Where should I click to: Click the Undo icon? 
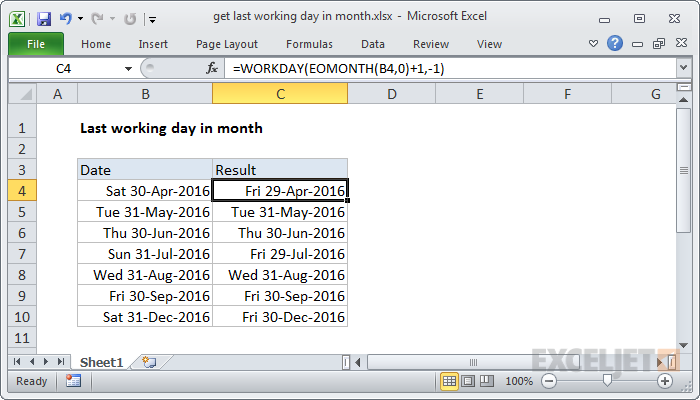[x=66, y=19]
